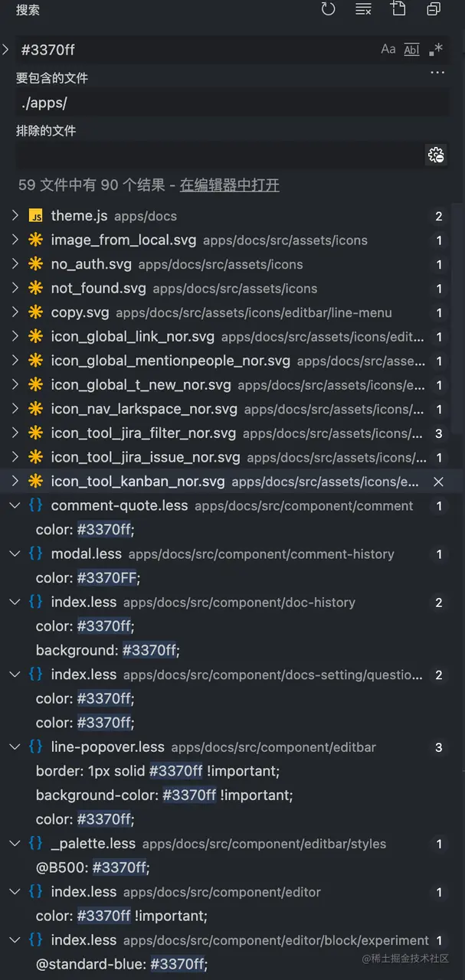Expand image_from_local.svg results
The height and width of the screenshot is (980, 465).
tap(15, 240)
